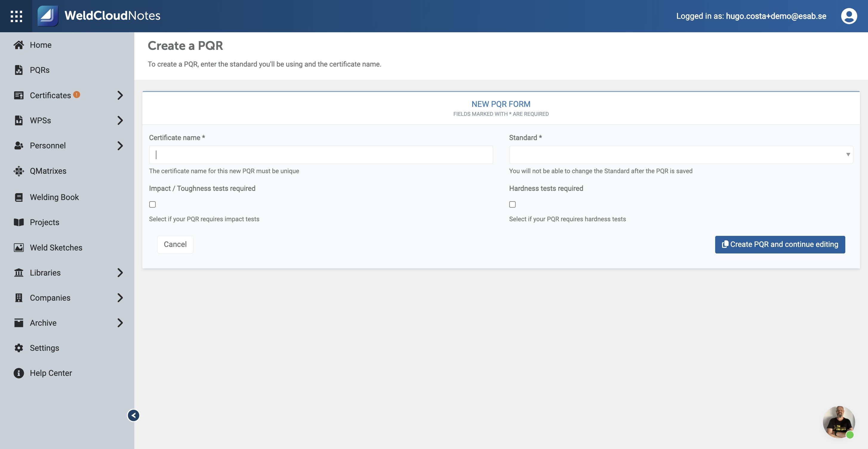Tick the Hardness tests required checkbox
Screen dimensions: 868x449
[513, 204]
